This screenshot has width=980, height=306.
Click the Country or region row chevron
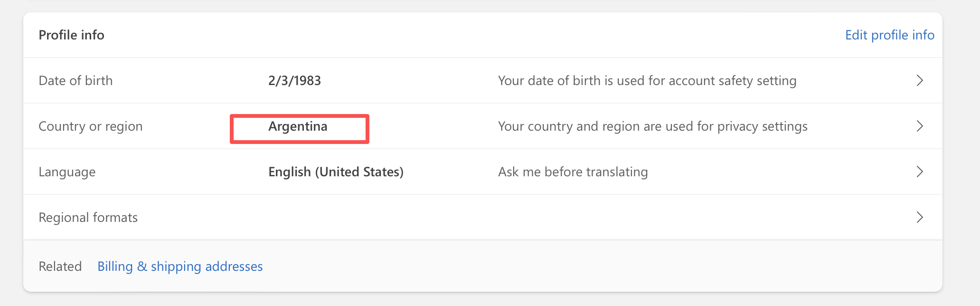click(x=920, y=126)
